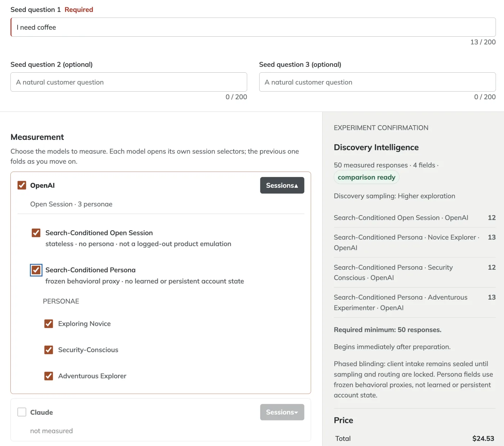Click the EXPERIMENT CONFIRMATION label

tap(381, 128)
